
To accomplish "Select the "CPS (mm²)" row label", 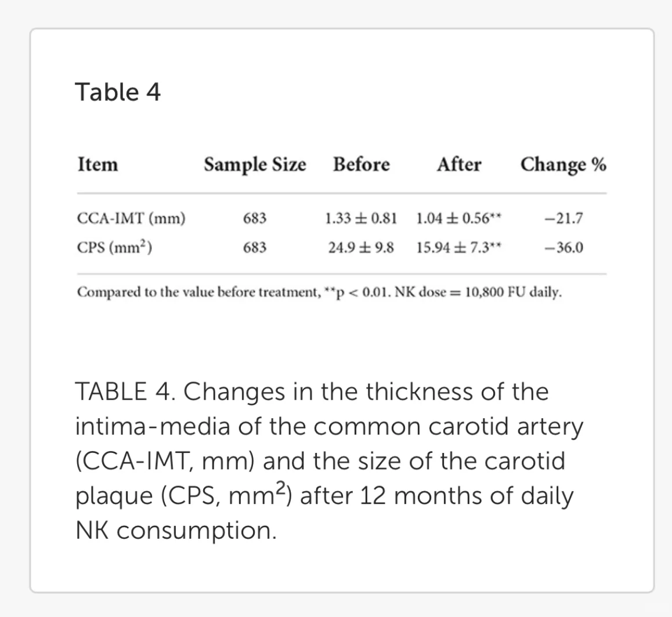I will pos(115,248).
